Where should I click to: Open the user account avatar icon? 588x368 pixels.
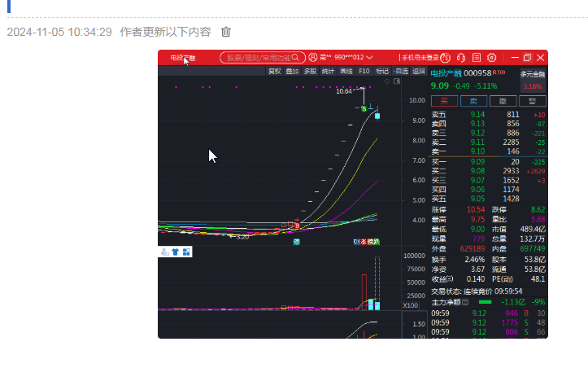click(313, 58)
